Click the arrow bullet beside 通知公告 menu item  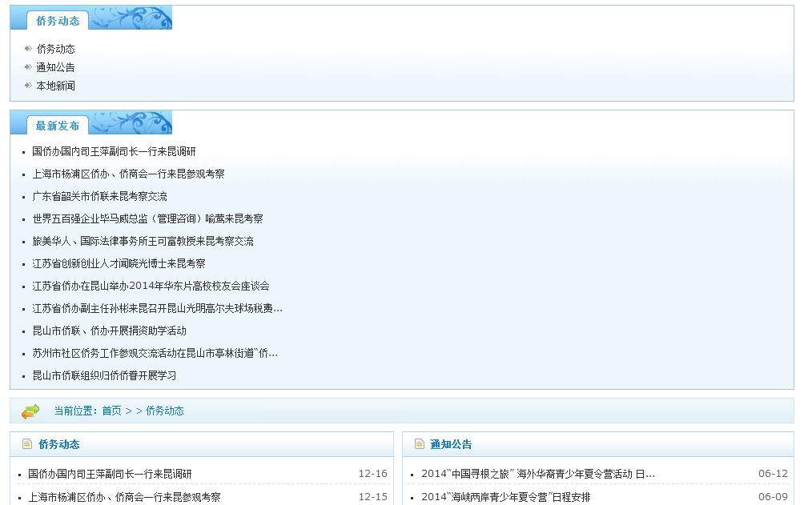click(x=28, y=67)
